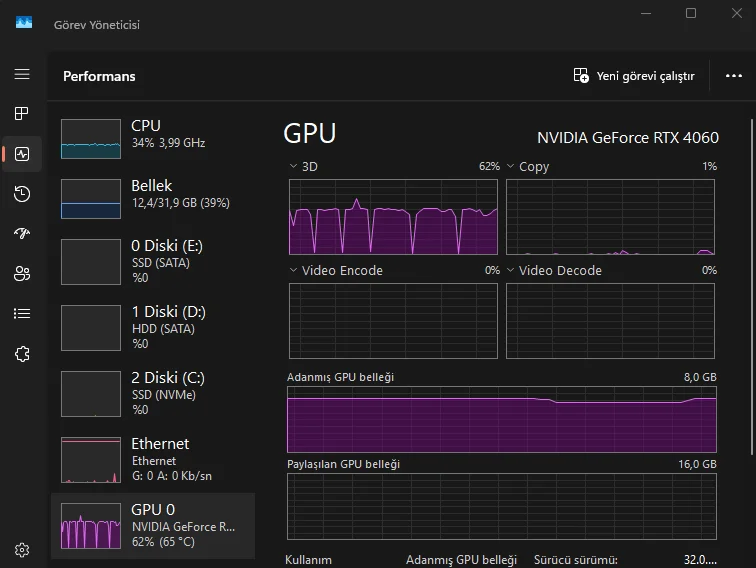Toggle the hamburger navigation menu

[22, 74]
